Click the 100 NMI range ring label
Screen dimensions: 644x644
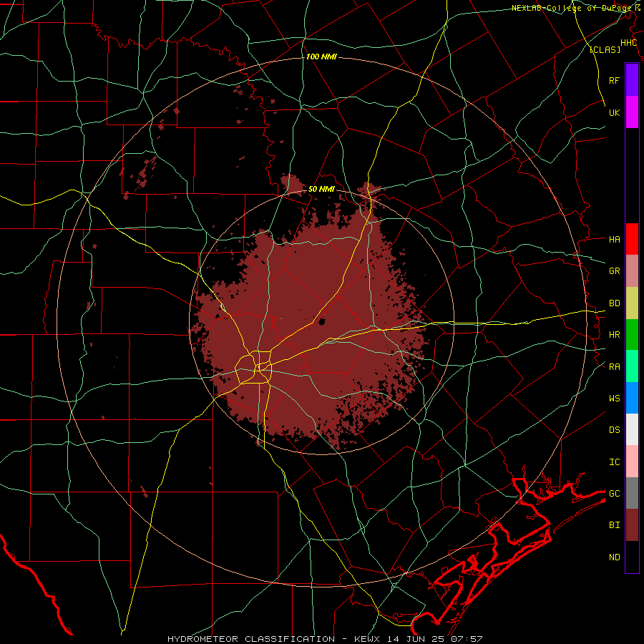[x=321, y=57]
